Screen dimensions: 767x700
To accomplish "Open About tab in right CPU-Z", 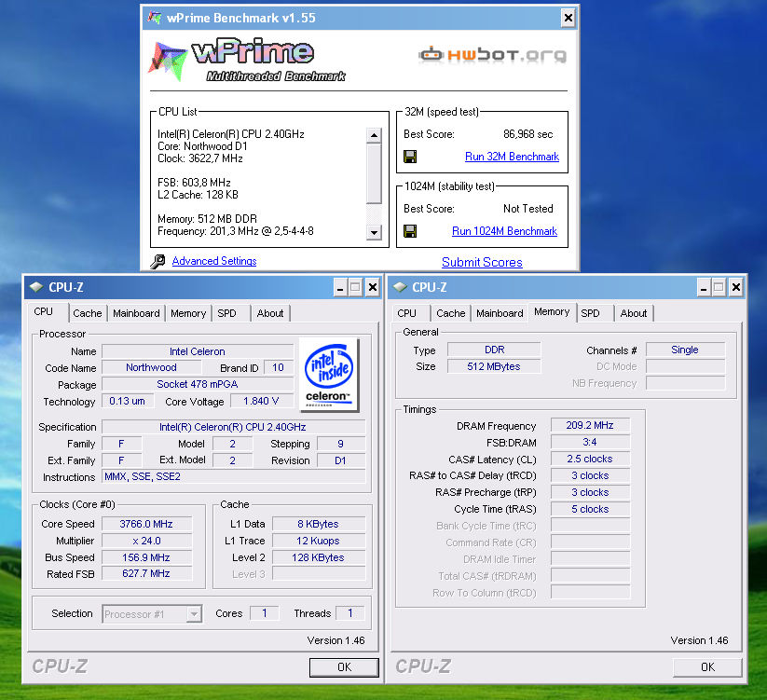I will point(634,313).
